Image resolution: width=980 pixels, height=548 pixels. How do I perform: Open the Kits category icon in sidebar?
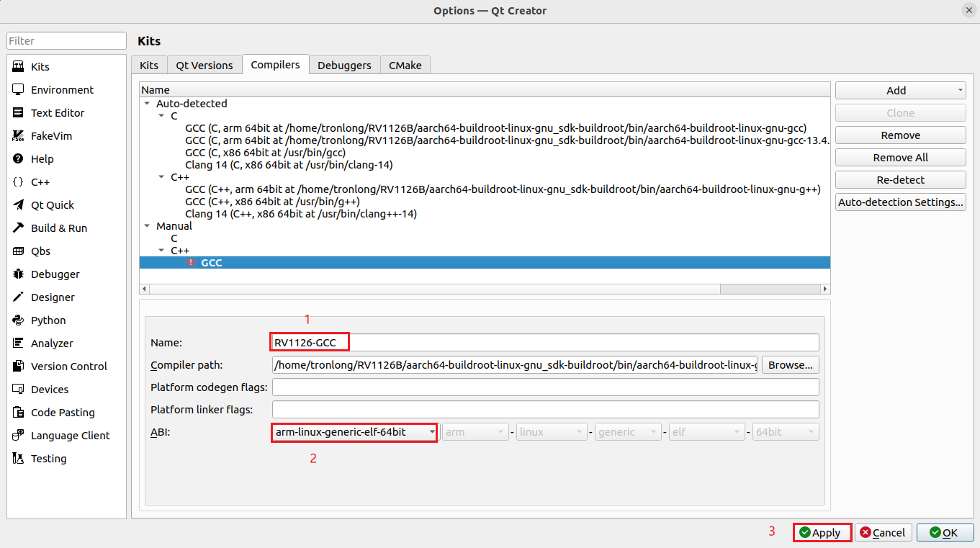(19, 66)
